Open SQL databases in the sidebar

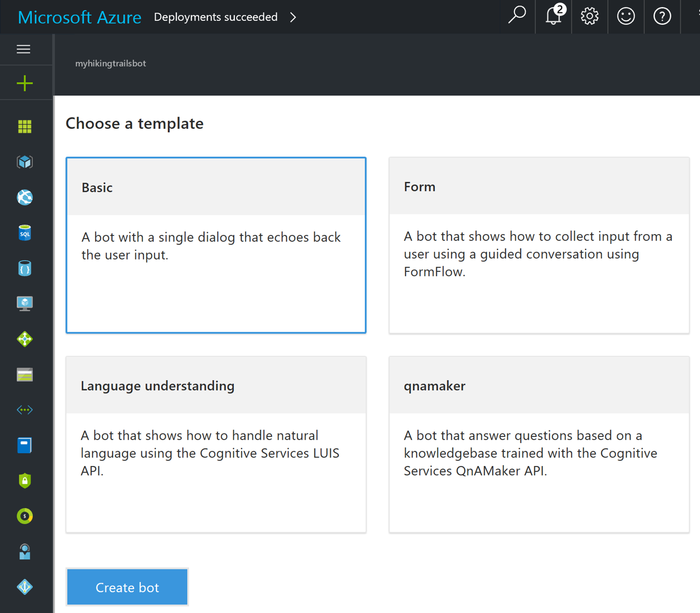[24, 233]
